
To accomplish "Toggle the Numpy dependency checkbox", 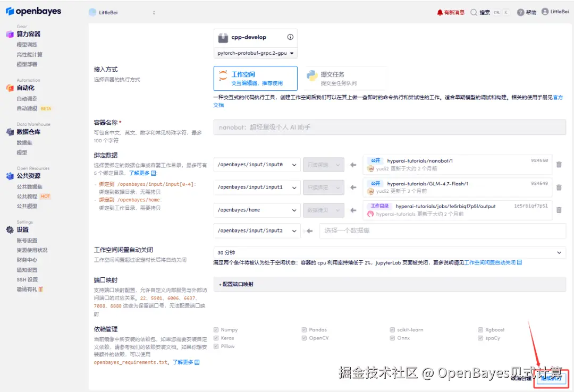I will [216, 330].
